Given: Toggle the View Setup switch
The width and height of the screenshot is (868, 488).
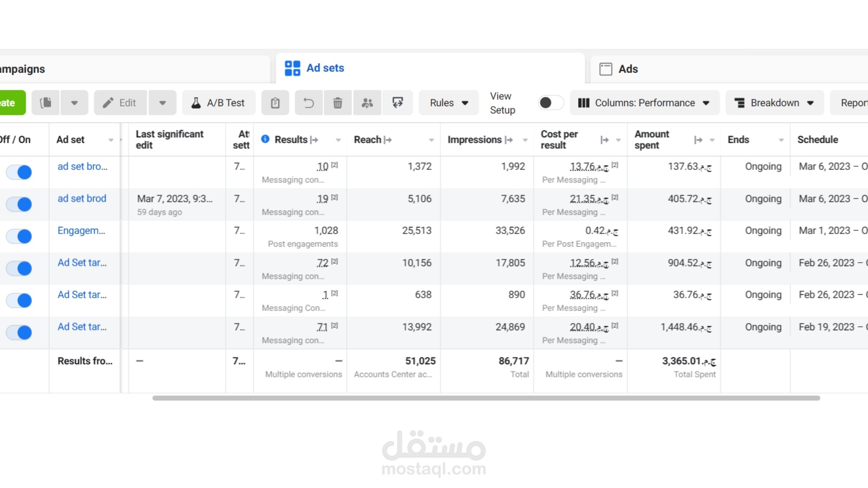Looking at the screenshot, I should 551,103.
